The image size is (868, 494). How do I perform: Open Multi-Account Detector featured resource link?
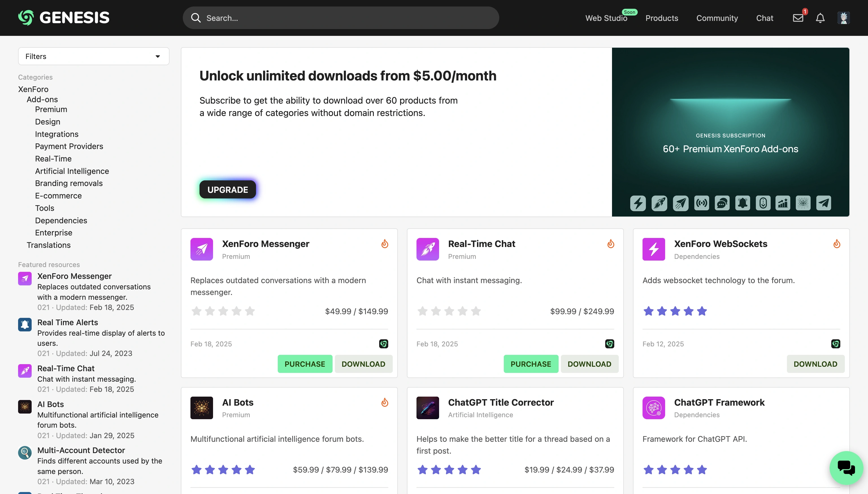coord(81,450)
